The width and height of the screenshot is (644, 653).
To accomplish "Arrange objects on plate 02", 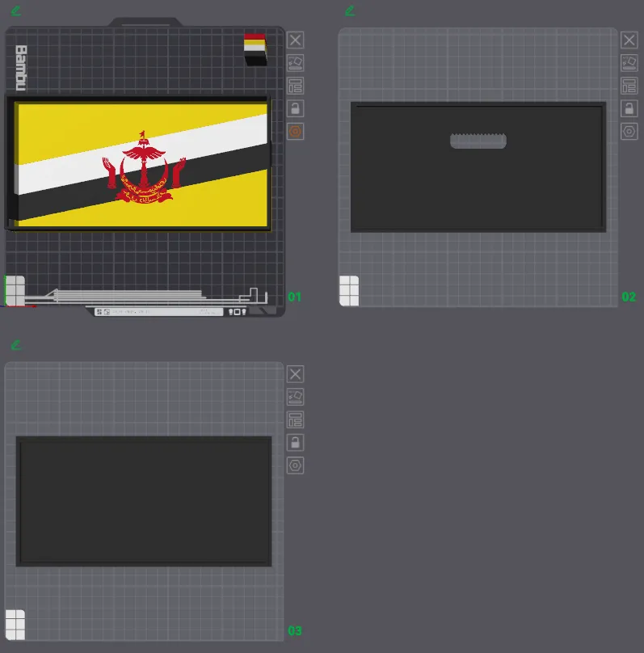I will click(x=629, y=86).
